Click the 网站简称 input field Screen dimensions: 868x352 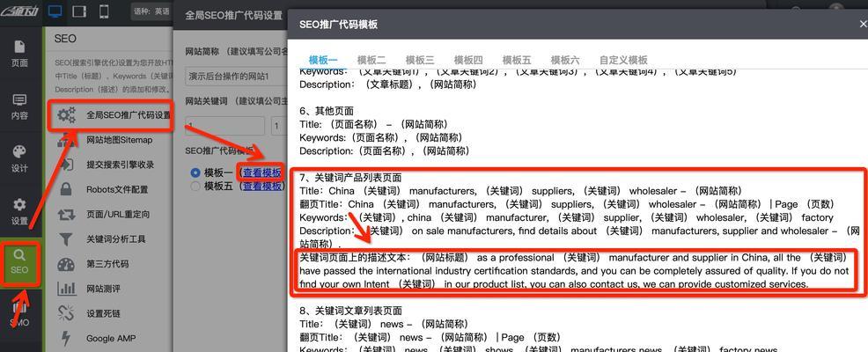[x=237, y=76]
